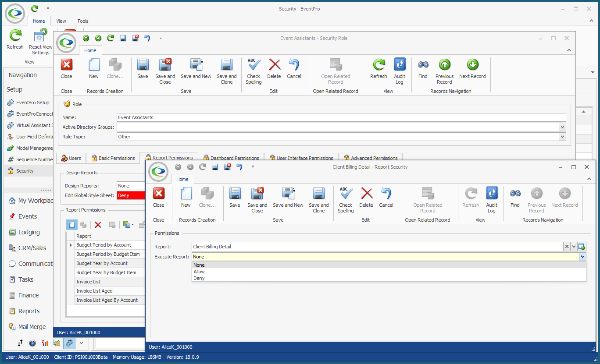
Task: Open Tasks section in navigation
Action: pos(26,279)
